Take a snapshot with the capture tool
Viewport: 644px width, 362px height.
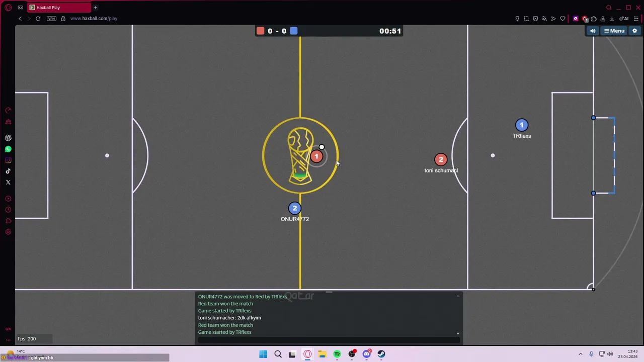click(x=526, y=19)
